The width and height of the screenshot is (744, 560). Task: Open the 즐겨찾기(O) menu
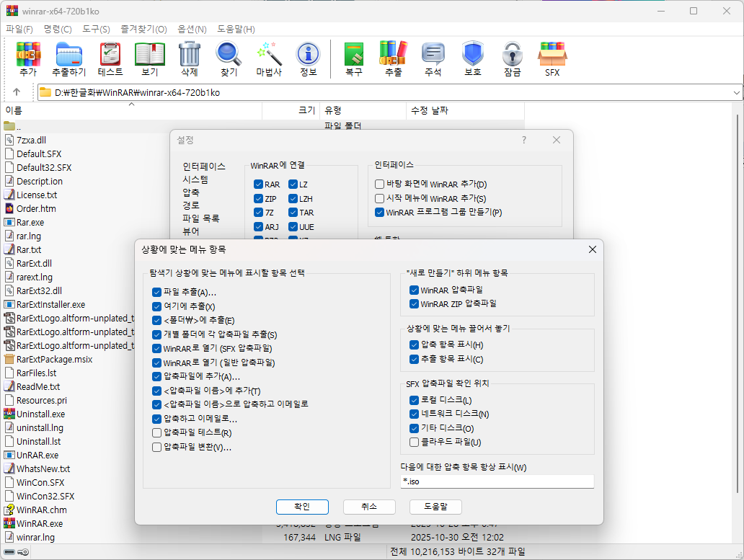[x=143, y=30]
